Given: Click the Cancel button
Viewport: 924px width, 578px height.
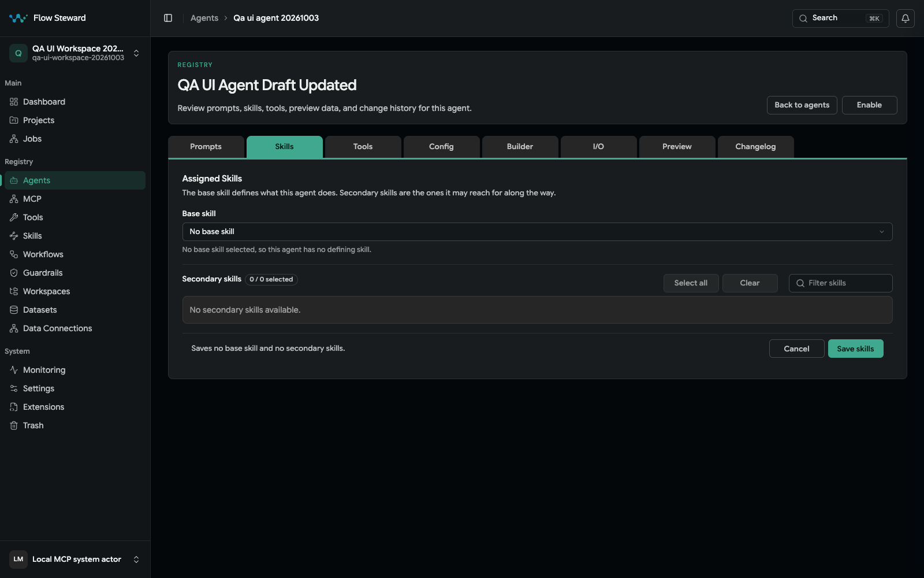Looking at the screenshot, I should point(797,349).
